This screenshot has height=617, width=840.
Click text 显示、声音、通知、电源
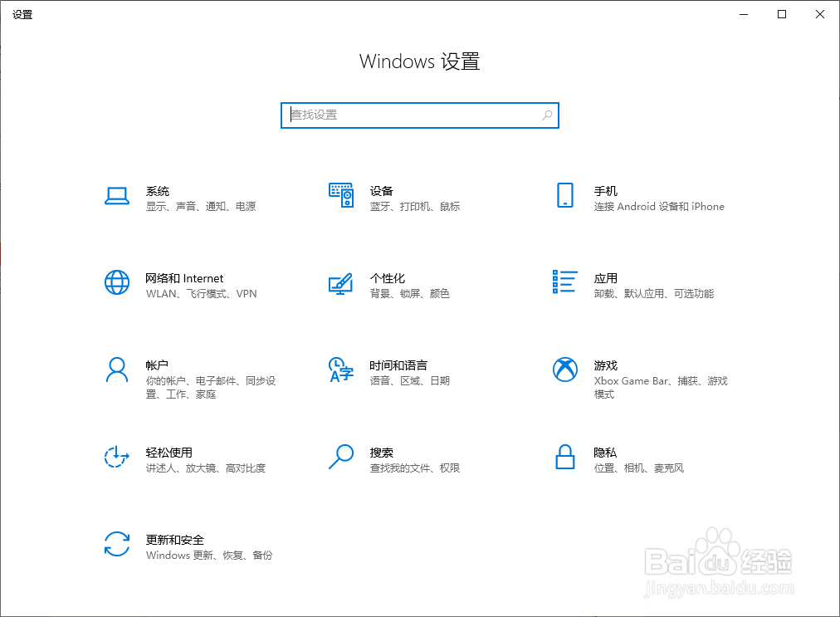coord(201,207)
